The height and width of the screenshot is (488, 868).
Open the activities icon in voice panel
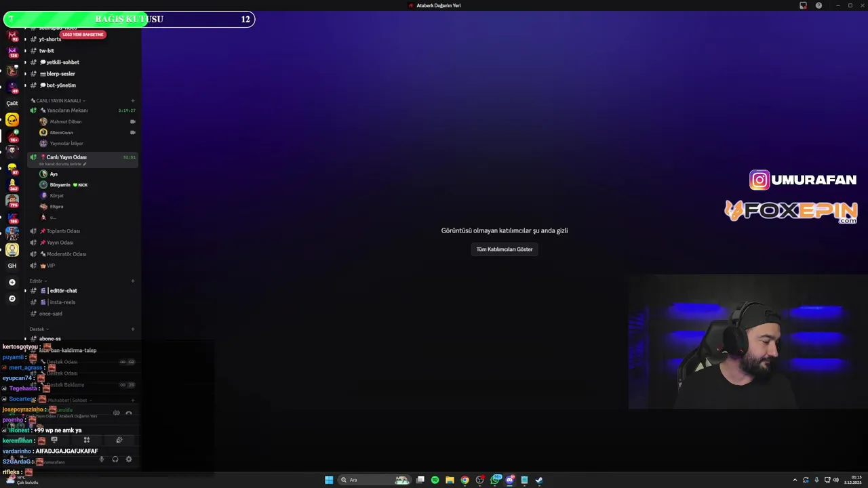pos(87,441)
